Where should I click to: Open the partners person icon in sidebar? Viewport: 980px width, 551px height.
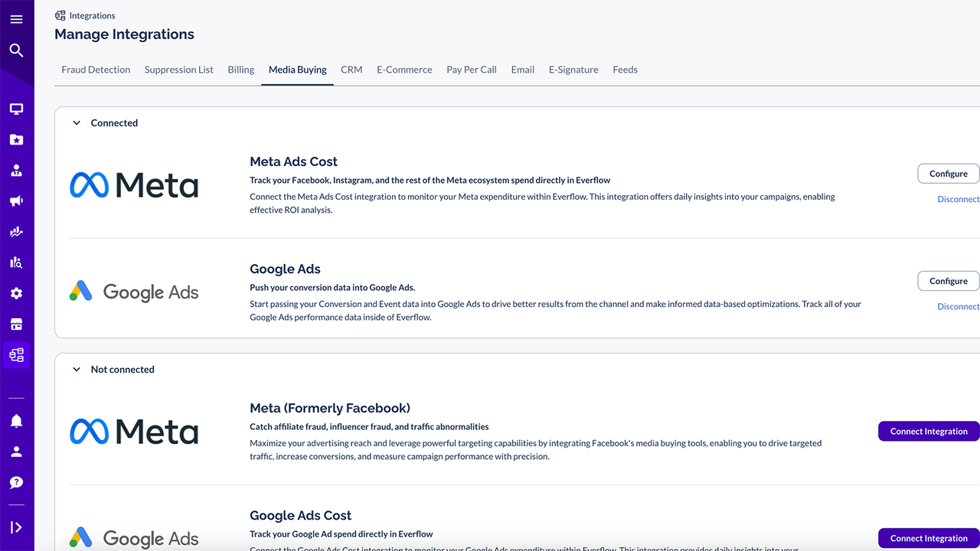tap(17, 170)
